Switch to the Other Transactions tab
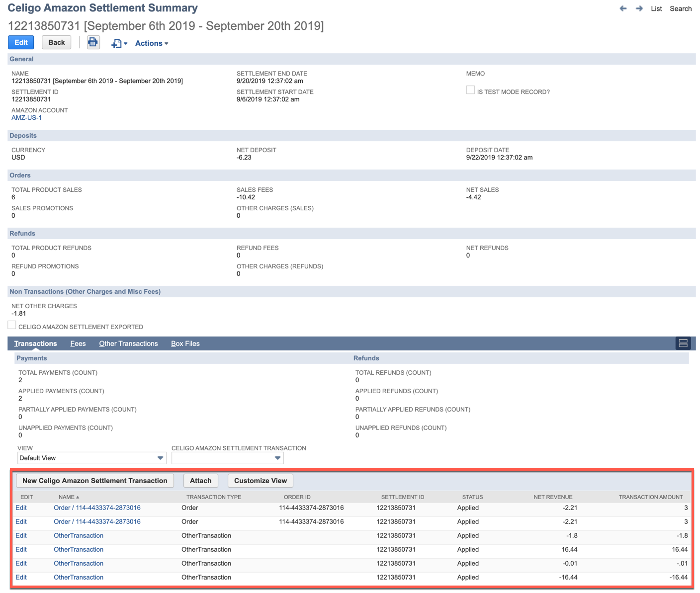The width and height of the screenshot is (700, 593). tap(128, 343)
